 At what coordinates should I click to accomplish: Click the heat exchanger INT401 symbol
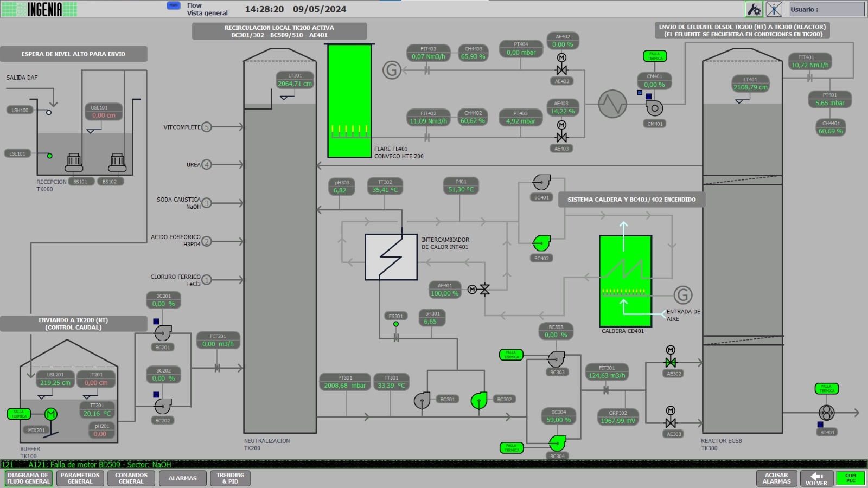(x=391, y=257)
